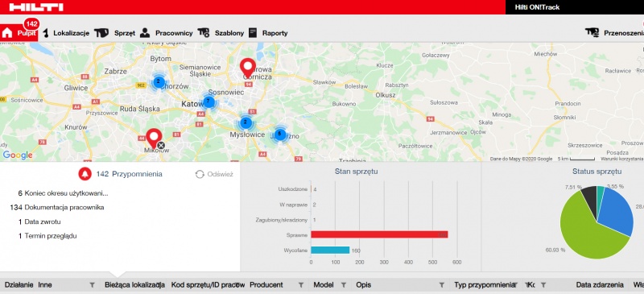Switch to the Raporty menu tab
The width and height of the screenshot is (644, 294).
[x=275, y=33]
